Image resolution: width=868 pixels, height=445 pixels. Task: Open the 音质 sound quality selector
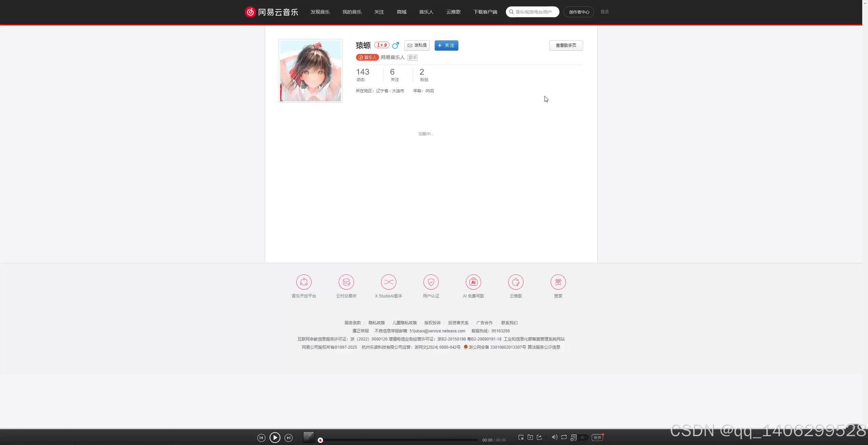[597, 438]
